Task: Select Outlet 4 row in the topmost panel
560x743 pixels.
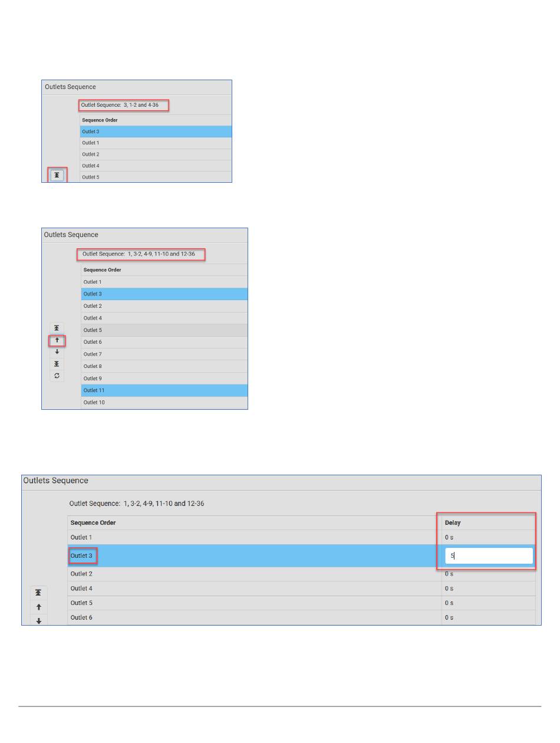Action: coord(156,166)
